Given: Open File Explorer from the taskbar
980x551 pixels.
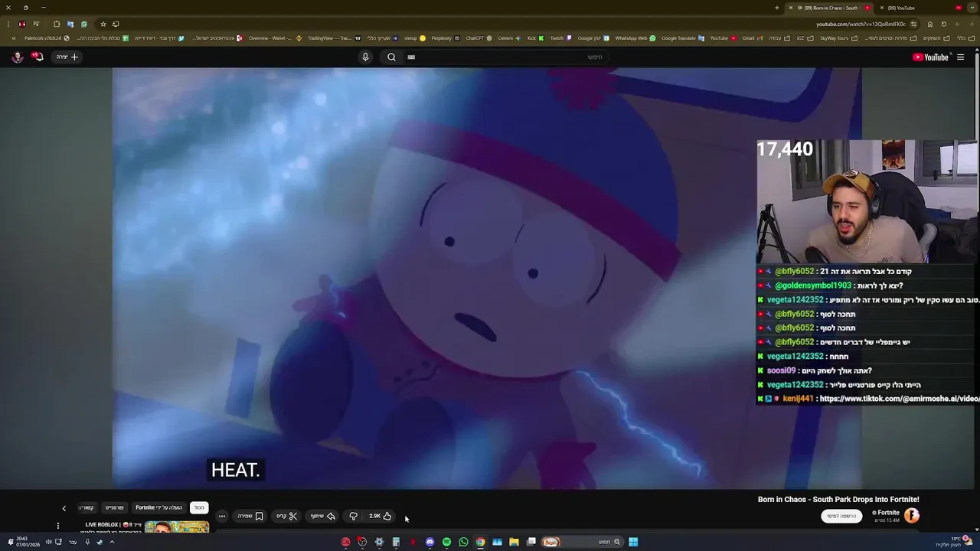Looking at the screenshot, I should [x=514, y=542].
